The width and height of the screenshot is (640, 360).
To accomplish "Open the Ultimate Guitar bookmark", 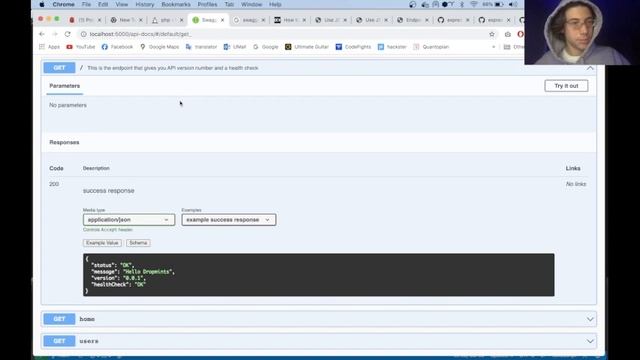I will coord(307,47).
